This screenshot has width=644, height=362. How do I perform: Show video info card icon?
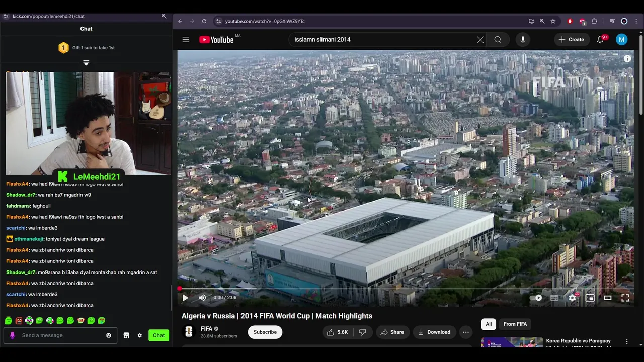[627, 59]
